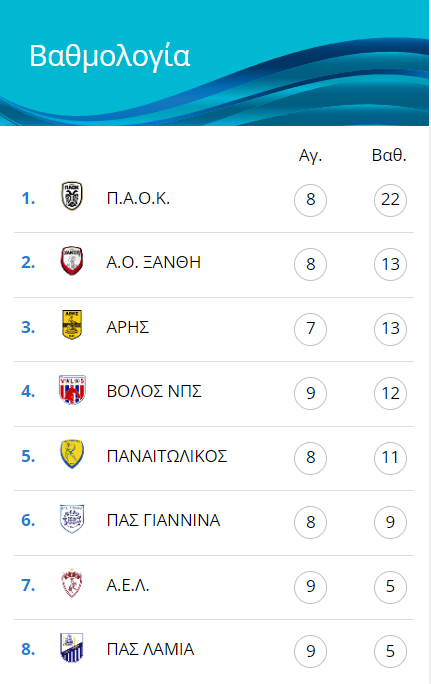Click the ΠΑΣ ΓΙΑΝΝΙΝΑ team crest
This screenshot has width=431, height=684.
(x=72, y=519)
